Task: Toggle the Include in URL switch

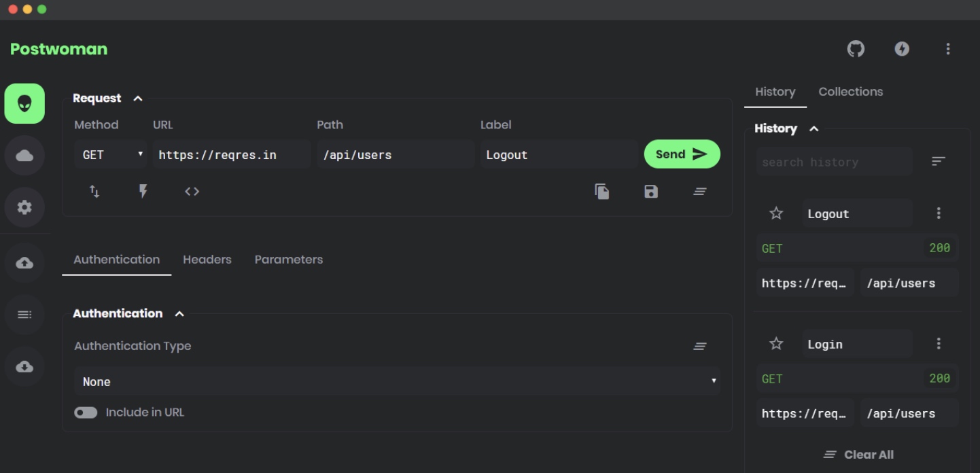Action: click(x=86, y=413)
